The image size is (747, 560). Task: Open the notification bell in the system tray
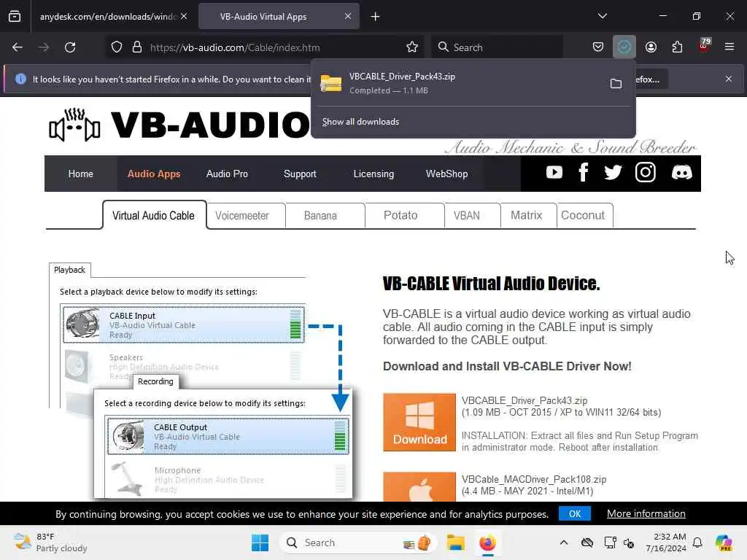coord(697,542)
